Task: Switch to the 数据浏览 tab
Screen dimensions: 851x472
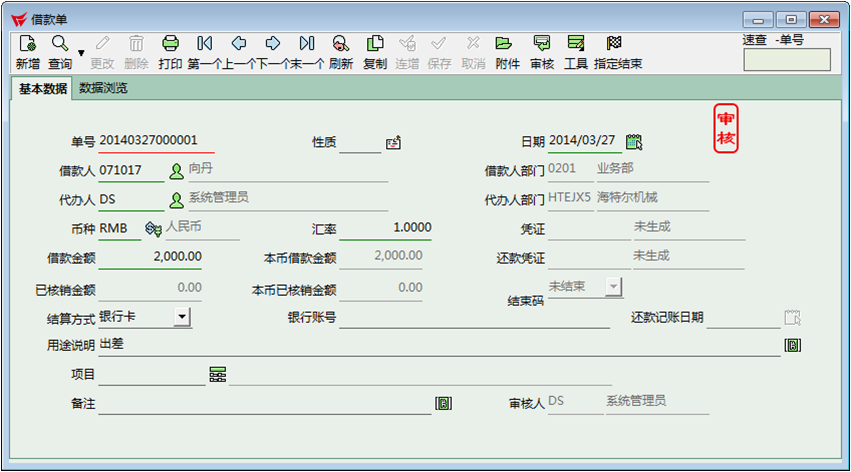Action: point(103,89)
